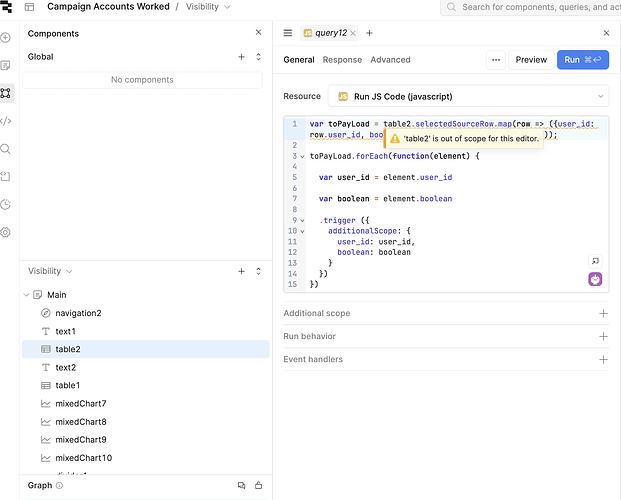Open the purple AI assistant icon

coord(595,279)
